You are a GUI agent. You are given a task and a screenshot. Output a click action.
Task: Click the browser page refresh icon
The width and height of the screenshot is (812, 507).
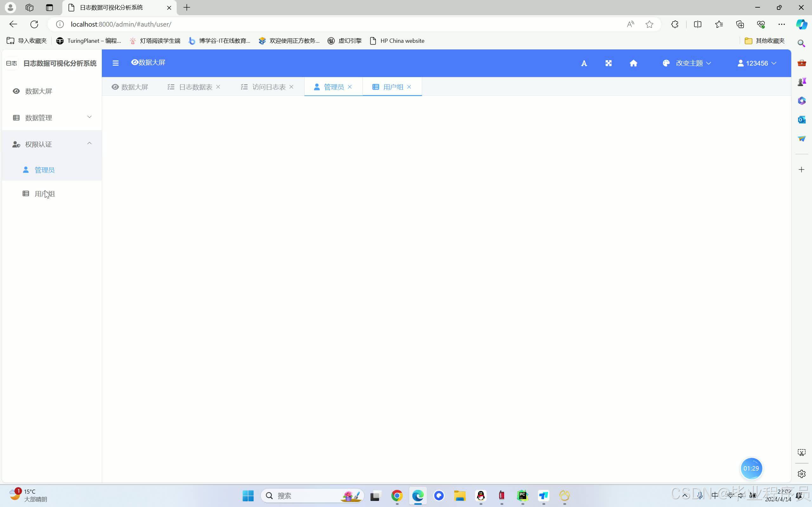[x=34, y=24]
